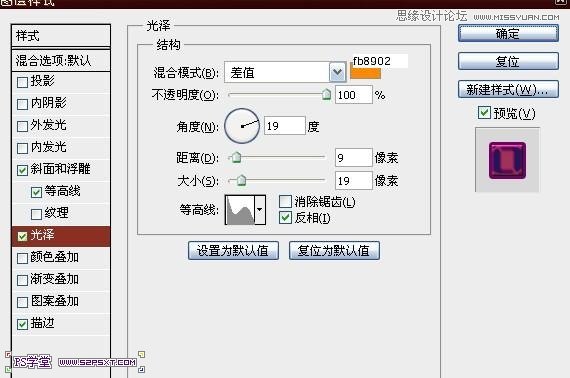Select the 样式 header in the list

tap(61, 36)
